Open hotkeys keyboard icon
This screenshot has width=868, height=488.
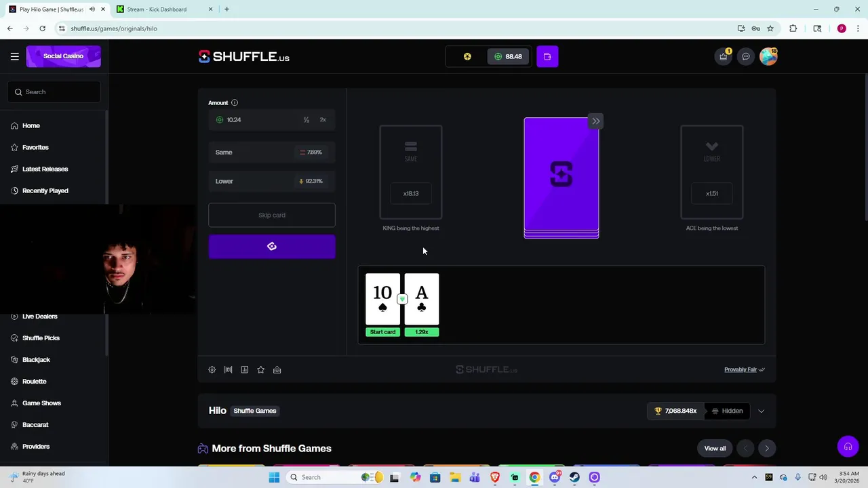pos(277,369)
